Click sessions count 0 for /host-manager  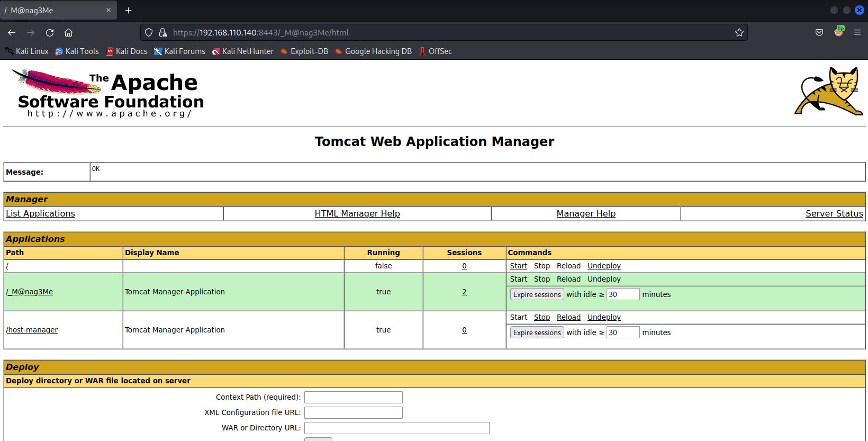coord(464,330)
